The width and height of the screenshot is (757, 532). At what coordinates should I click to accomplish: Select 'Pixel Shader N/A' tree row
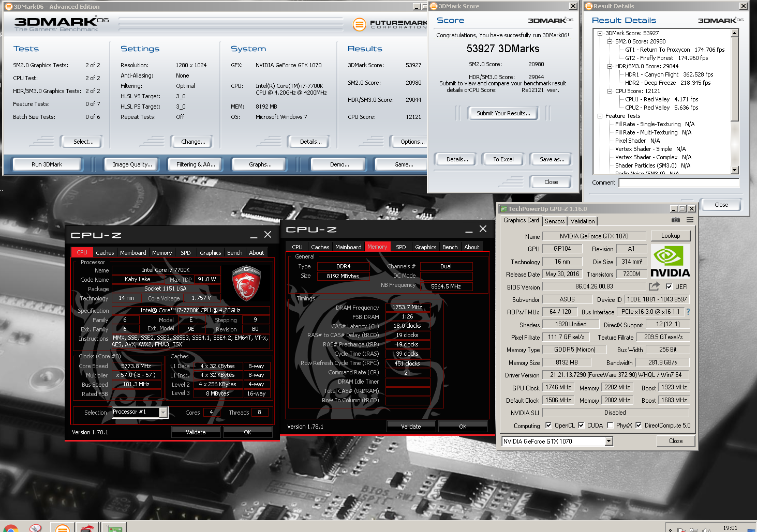click(x=637, y=141)
